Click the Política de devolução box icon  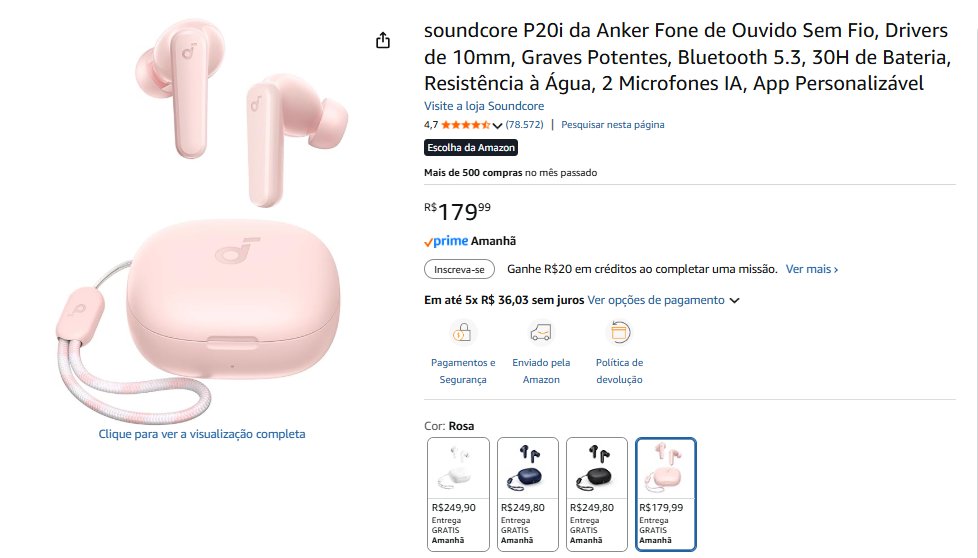pyautogui.click(x=619, y=332)
